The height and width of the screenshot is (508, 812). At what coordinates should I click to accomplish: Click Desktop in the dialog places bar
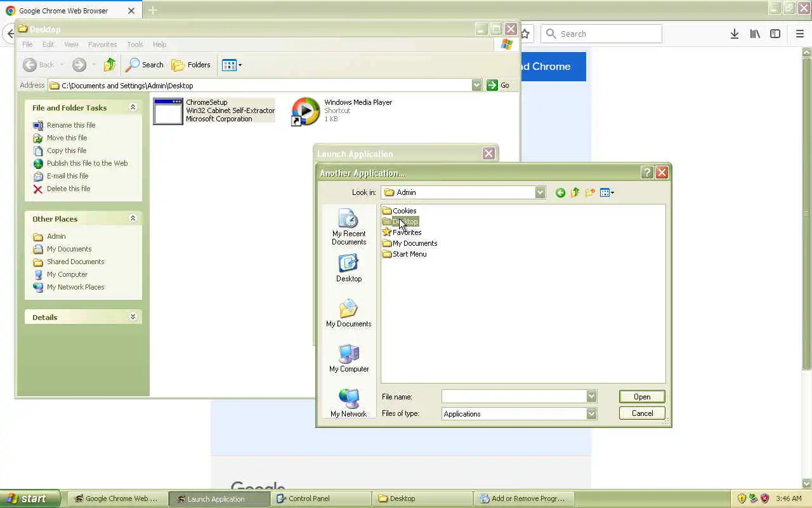pos(349,268)
